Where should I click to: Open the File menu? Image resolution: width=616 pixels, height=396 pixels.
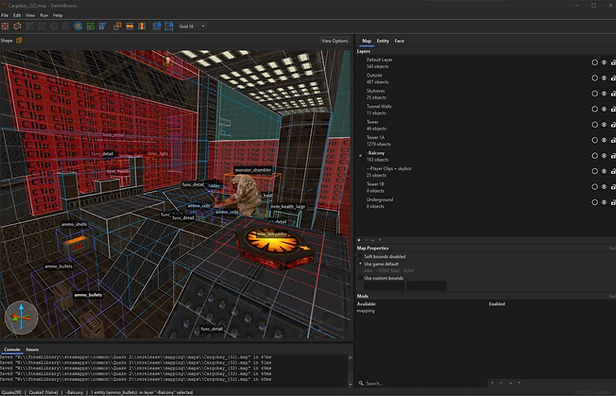pyautogui.click(x=5, y=15)
